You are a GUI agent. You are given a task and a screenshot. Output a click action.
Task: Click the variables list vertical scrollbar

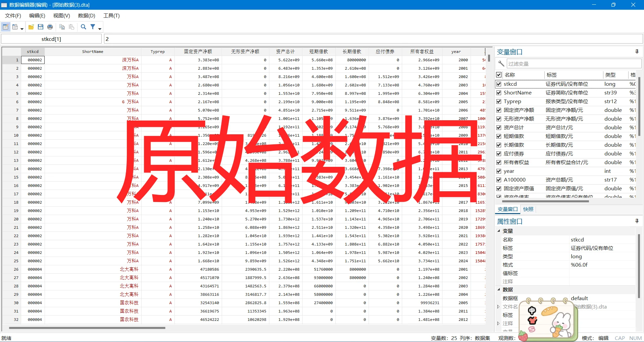[639, 107]
